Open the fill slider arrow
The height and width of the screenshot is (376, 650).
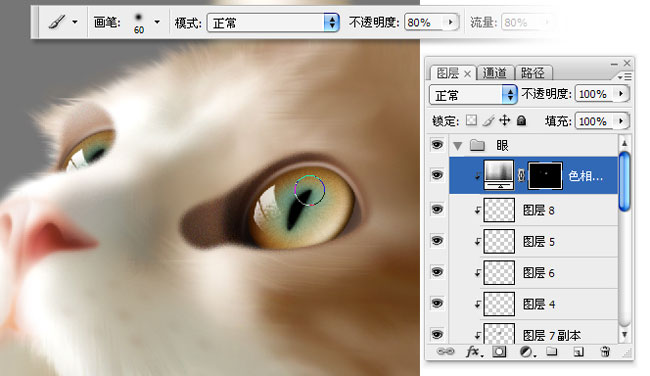point(621,121)
